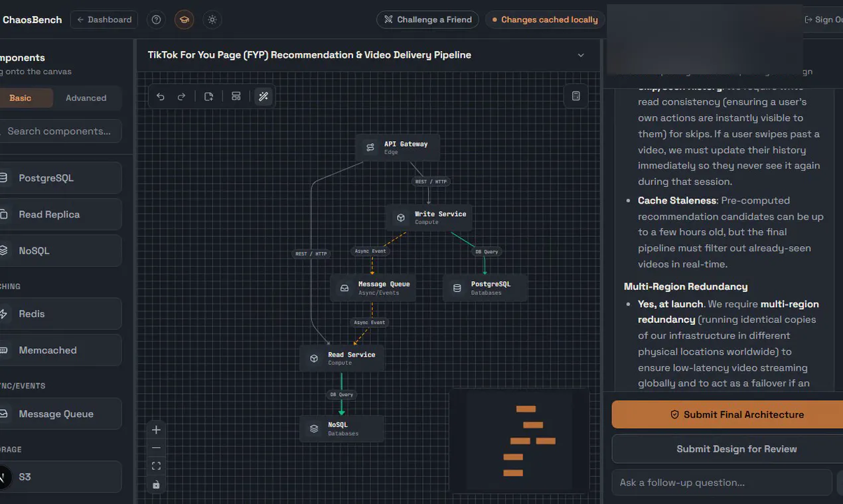Image resolution: width=843 pixels, height=504 pixels.
Task: Pick PostgreSQL from the components list
Action: (60, 178)
